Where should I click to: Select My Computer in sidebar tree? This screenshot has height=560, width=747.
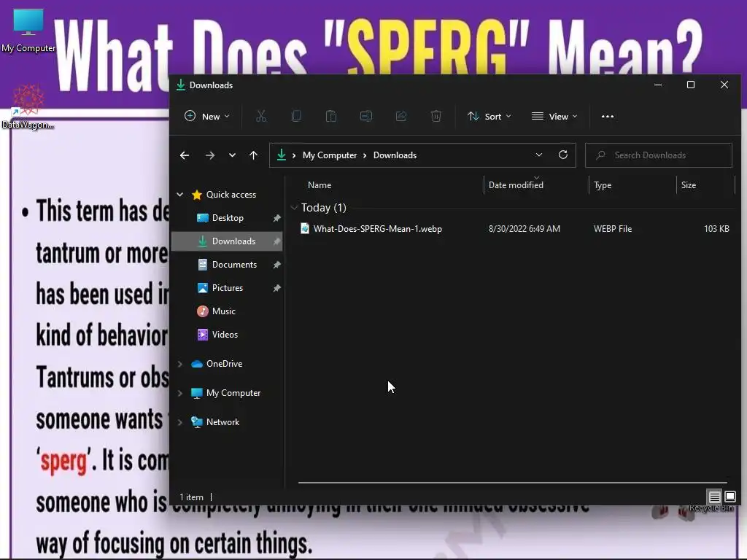(x=233, y=393)
